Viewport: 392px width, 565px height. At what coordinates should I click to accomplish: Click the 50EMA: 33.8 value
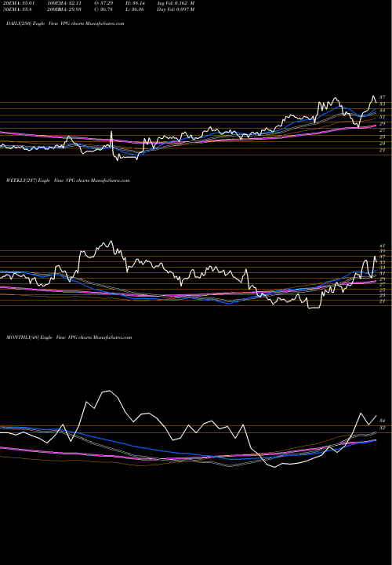coord(17,9)
